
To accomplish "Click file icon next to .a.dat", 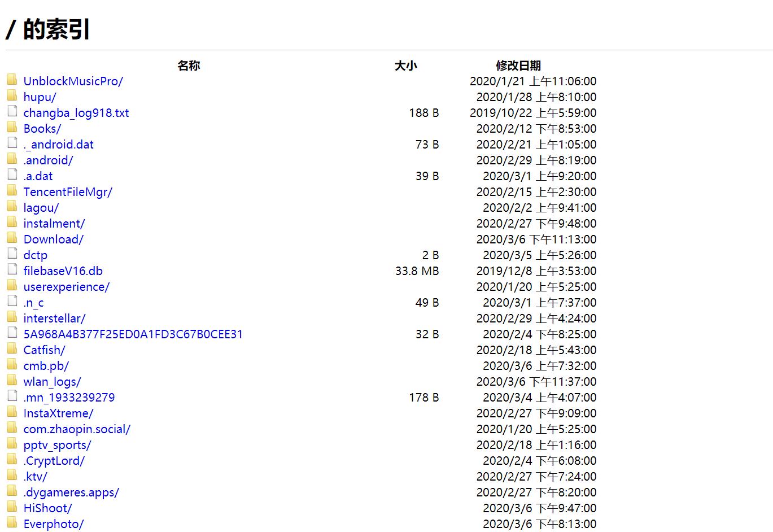I will [12, 174].
